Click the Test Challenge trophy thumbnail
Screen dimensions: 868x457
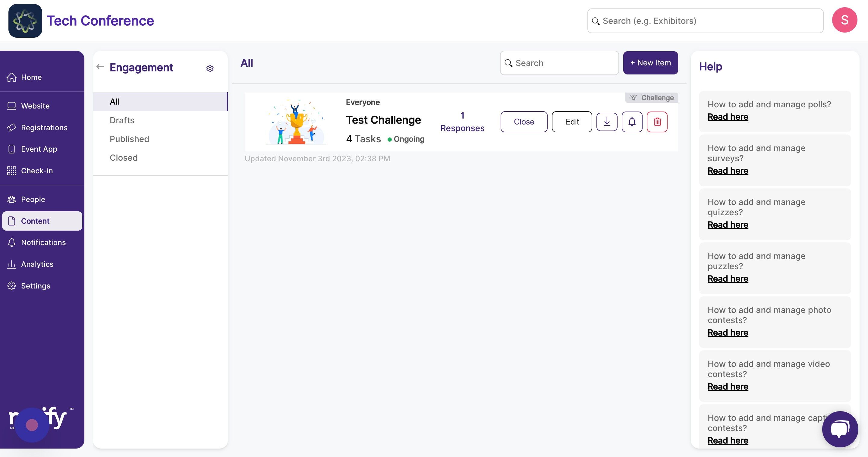pos(296,122)
